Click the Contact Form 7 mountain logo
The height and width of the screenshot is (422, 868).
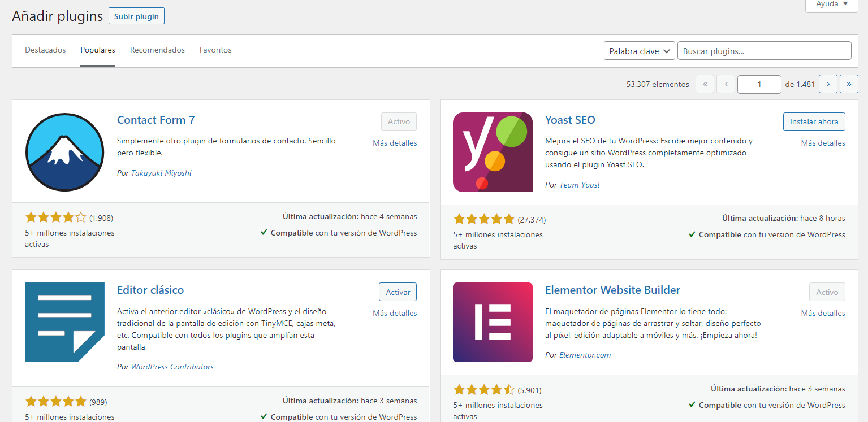coord(64,152)
